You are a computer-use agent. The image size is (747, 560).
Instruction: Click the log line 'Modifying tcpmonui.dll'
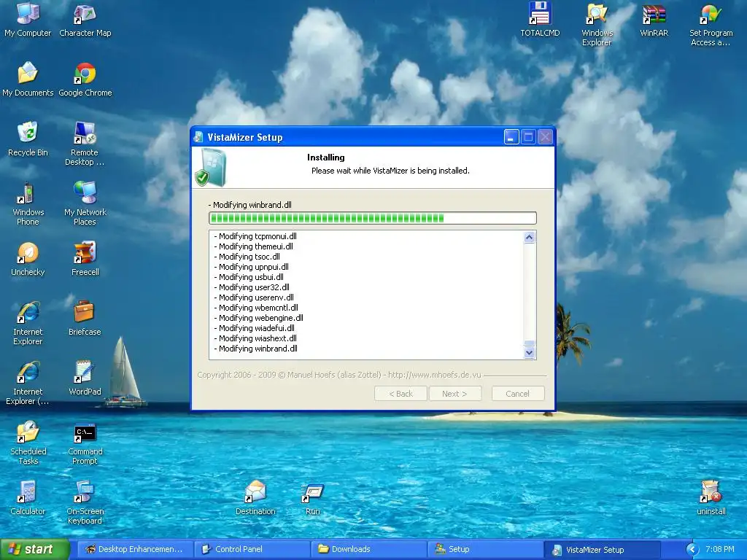(255, 236)
